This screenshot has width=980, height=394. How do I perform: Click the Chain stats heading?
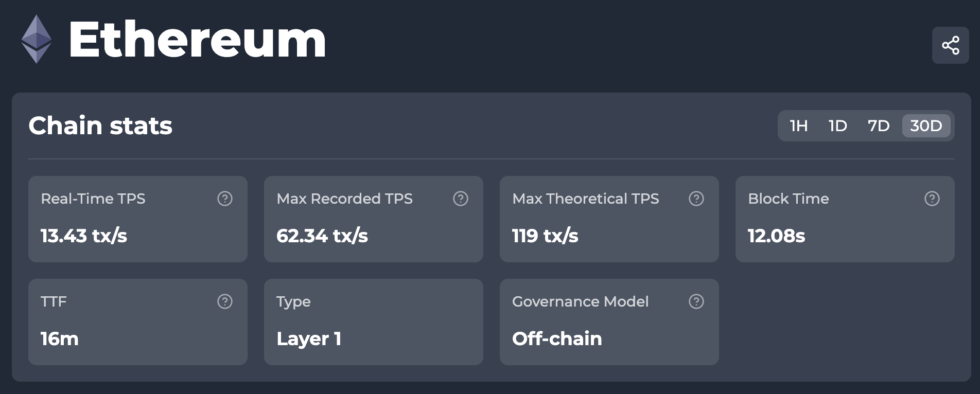pos(100,126)
